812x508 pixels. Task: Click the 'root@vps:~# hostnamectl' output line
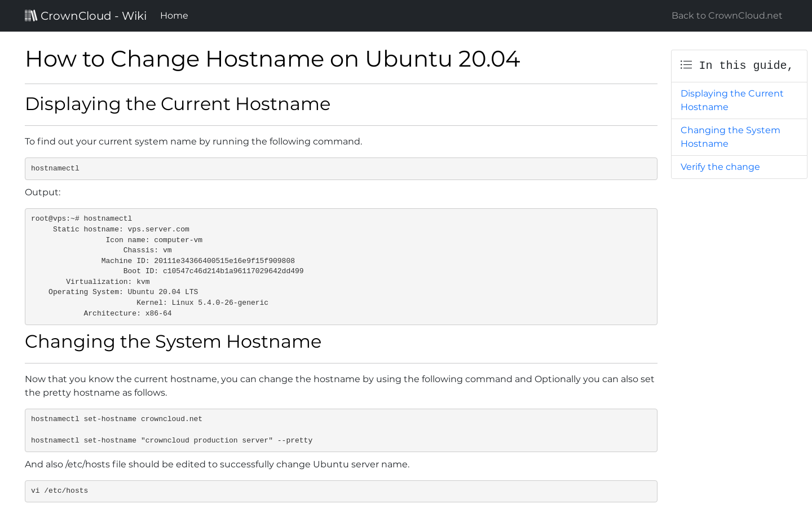click(x=82, y=219)
